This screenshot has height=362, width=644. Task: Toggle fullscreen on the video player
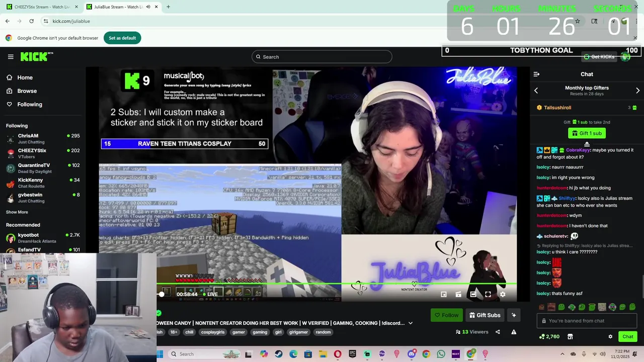click(x=488, y=294)
